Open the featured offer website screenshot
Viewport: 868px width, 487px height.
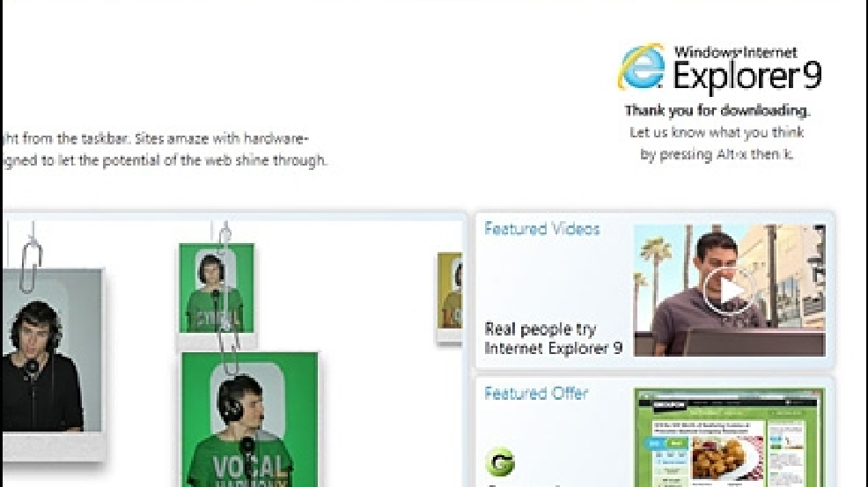point(729,438)
